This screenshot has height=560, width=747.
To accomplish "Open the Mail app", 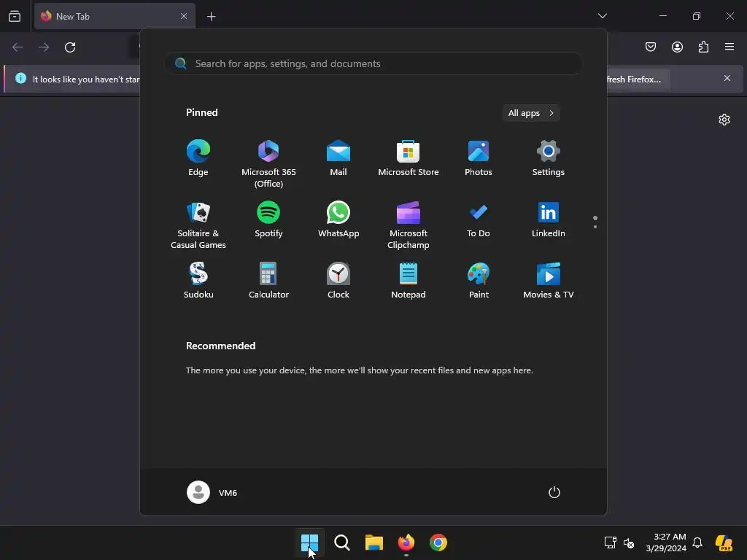I will (x=338, y=158).
